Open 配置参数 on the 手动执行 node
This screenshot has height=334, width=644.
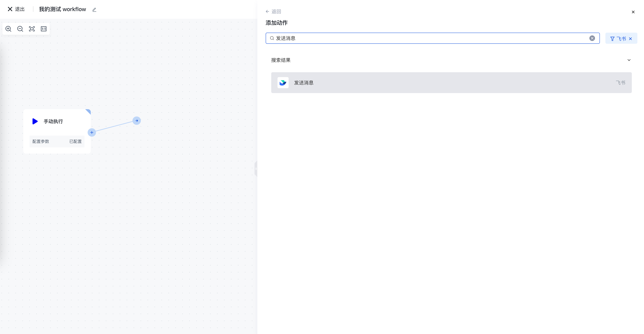(57, 141)
